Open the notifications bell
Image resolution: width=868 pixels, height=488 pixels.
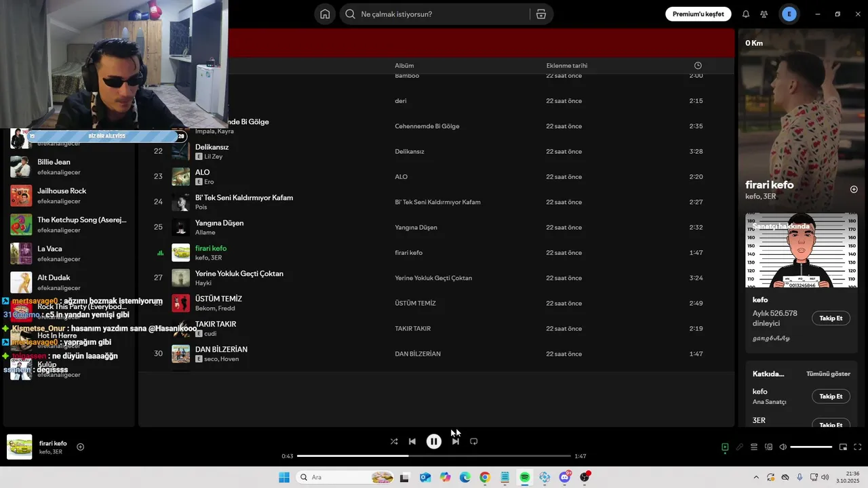(746, 14)
